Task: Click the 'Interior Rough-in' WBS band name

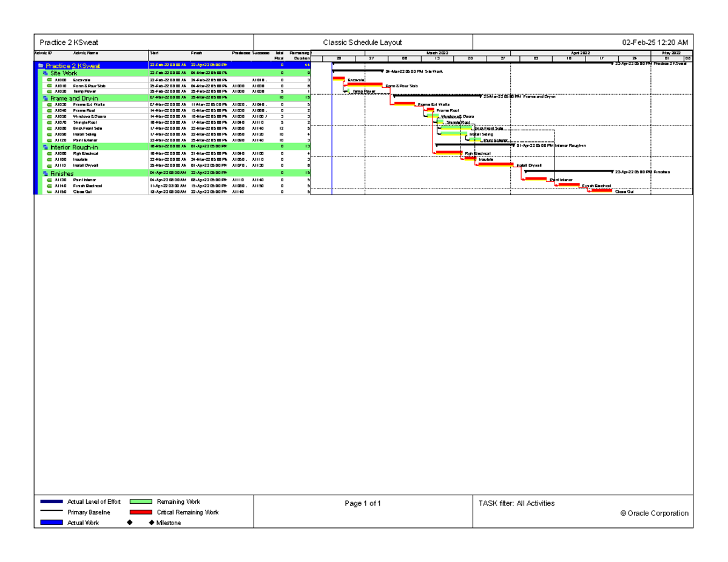Action: pos(74,147)
